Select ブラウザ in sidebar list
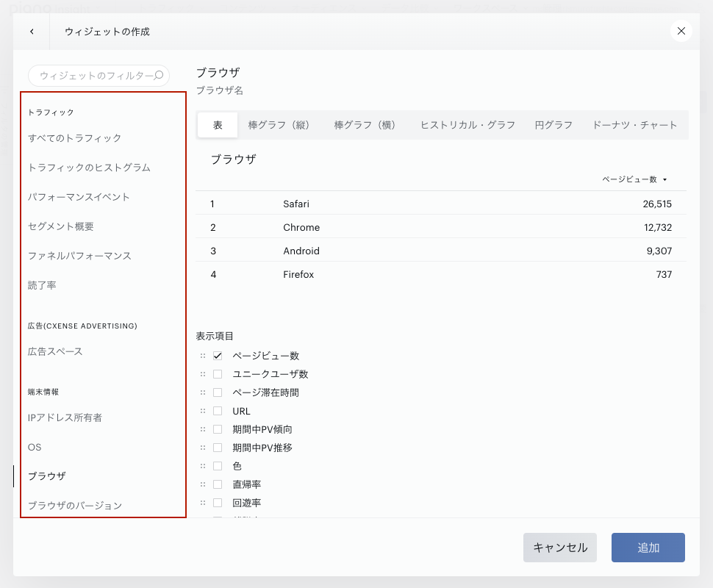This screenshot has width=713, height=588. [x=47, y=476]
